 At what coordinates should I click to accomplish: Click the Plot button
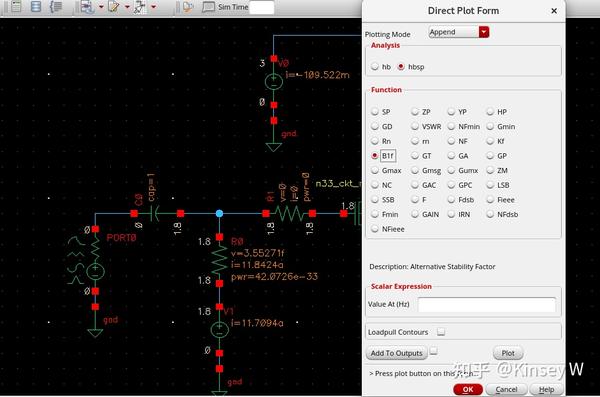point(508,353)
